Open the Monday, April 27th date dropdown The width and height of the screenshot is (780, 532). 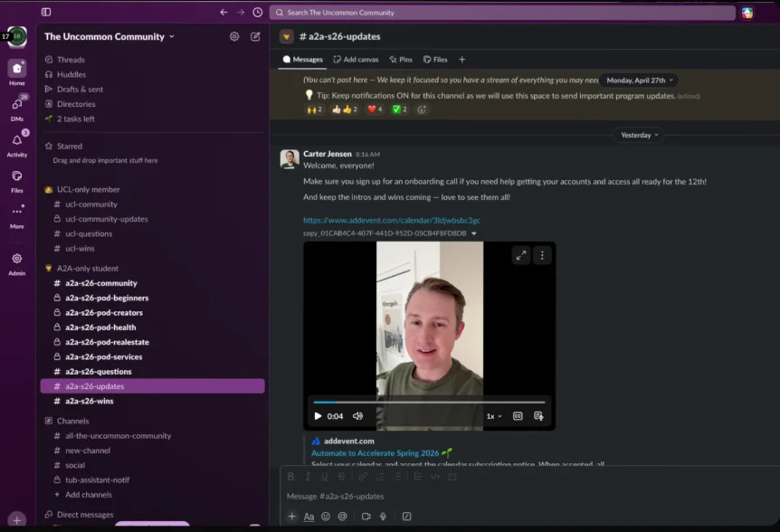[x=639, y=80]
